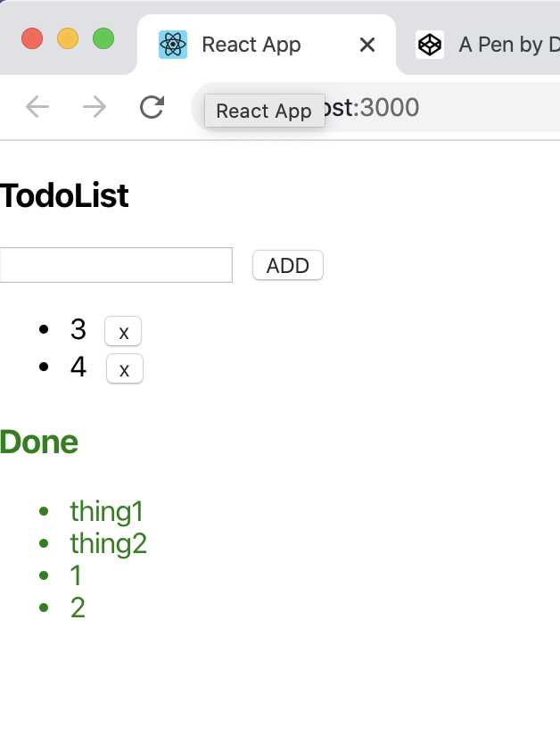Close the React App tab
Screen dimensions: 560x744
[367, 45]
